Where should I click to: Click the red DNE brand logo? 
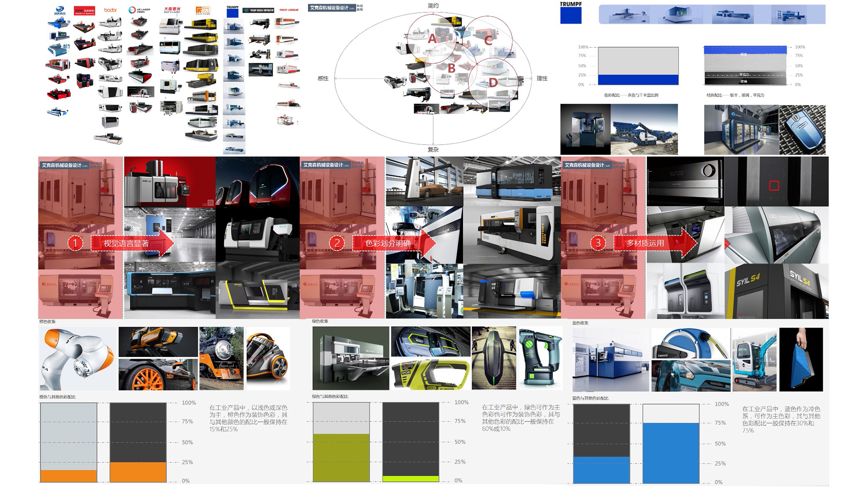(85, 11)
